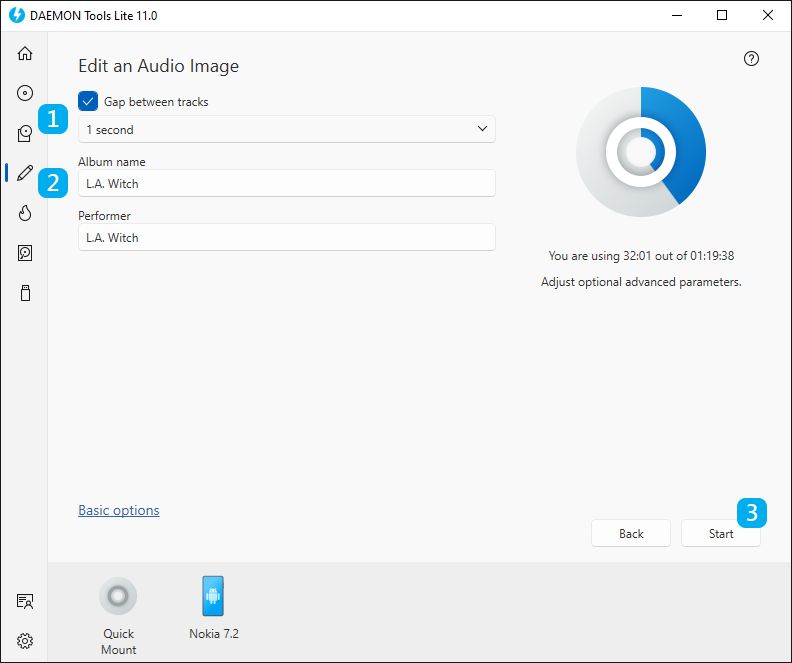The image size is (792, 663).
Task: Maximize the DAEMON Tools window
Action: pyautogui.click(x=722, y=15)
